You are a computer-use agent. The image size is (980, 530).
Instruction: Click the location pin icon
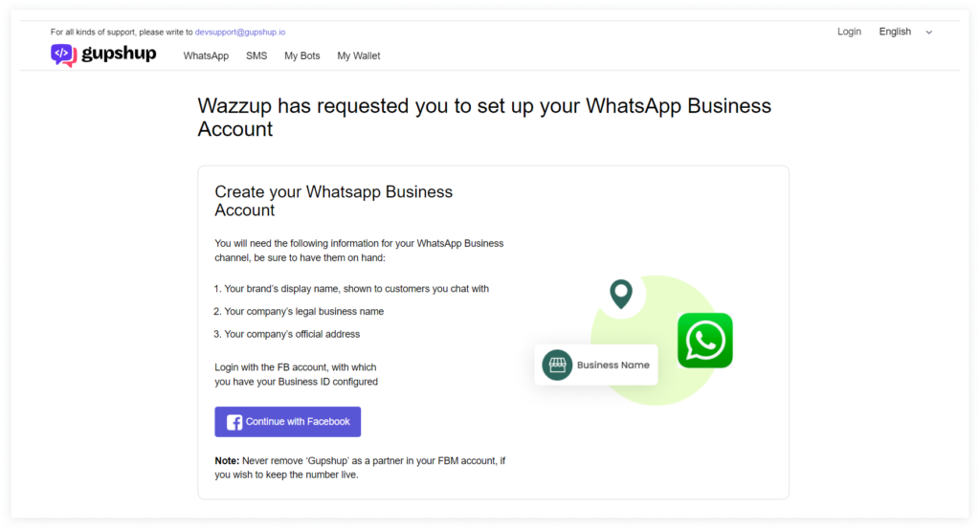click(x=621, y=294)
